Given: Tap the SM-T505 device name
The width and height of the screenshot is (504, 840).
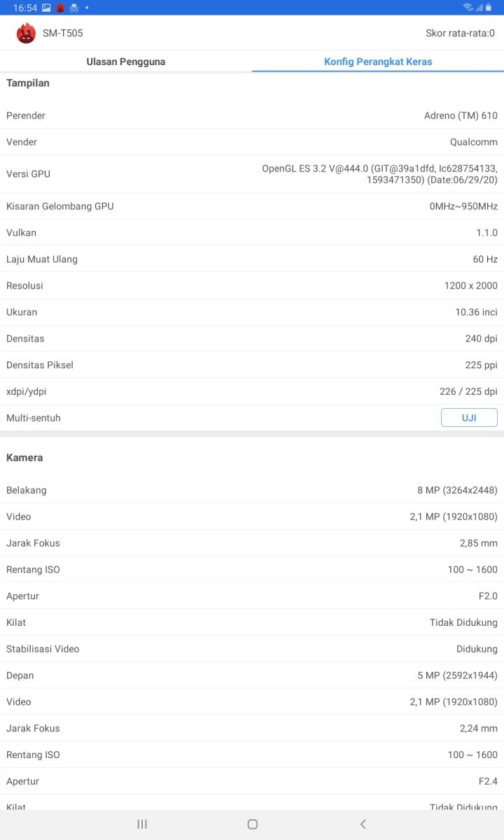Looking at the screenshot, I should point(63,33).
